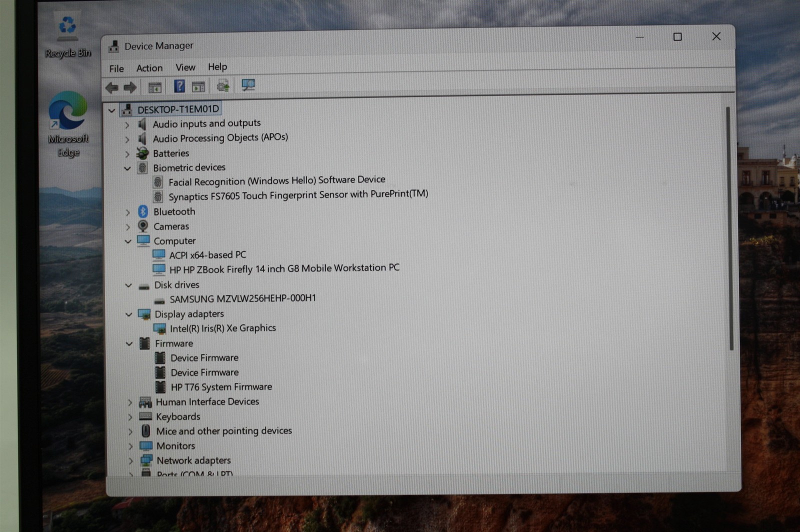The image size is (800, 532).
Task: Open the File menu
Action: pyautogui.click(x=117, y=68)
